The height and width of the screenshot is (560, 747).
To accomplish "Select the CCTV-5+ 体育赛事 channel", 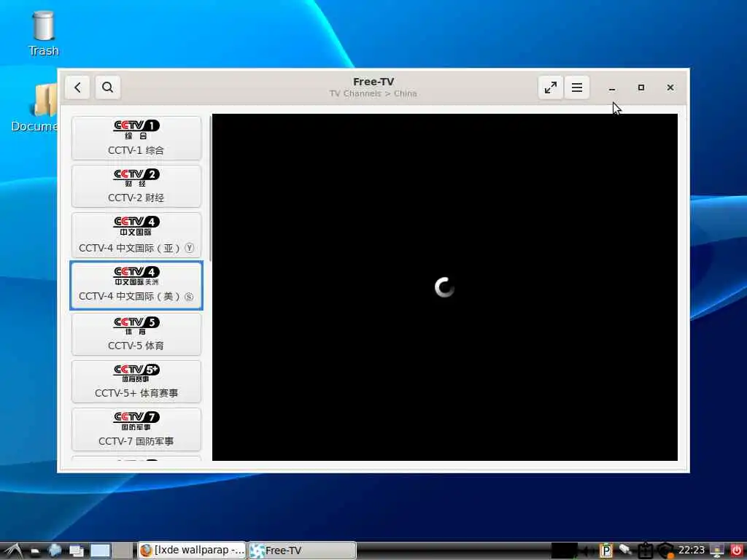I will click(x=136, y=382).
